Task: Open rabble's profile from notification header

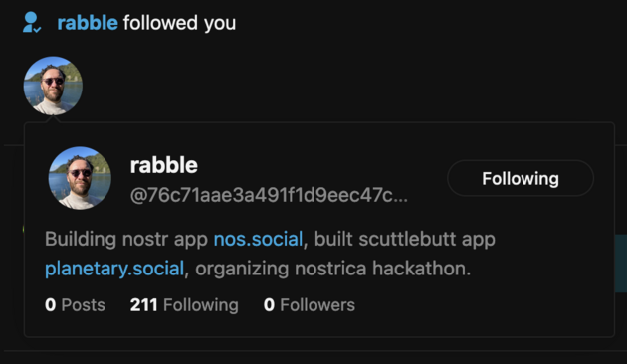Action: coord(88,23)
